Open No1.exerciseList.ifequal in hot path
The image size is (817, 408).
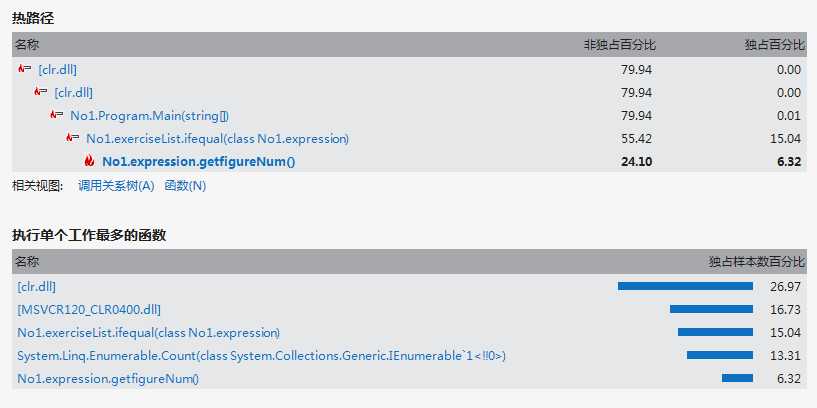click(x=218, y=139)
